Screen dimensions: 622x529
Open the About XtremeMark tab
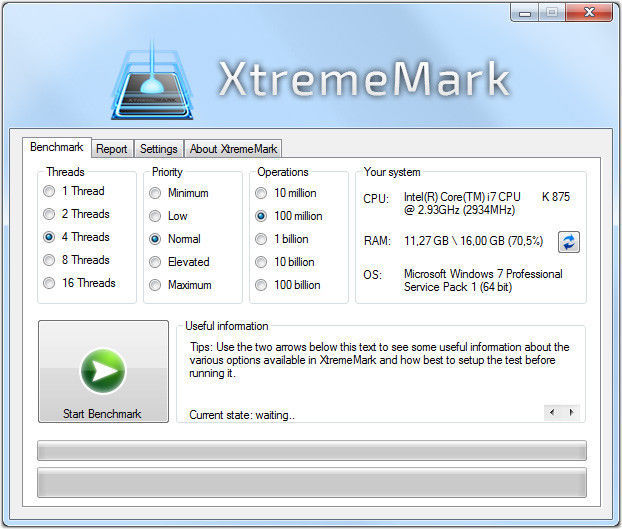coord(233,149)
